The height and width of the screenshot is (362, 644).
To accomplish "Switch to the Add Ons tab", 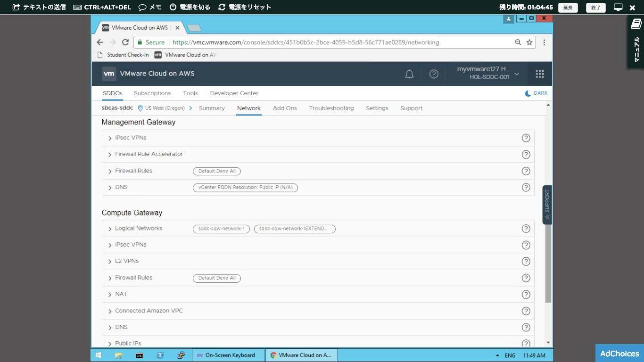I will [x=285, y=108].
